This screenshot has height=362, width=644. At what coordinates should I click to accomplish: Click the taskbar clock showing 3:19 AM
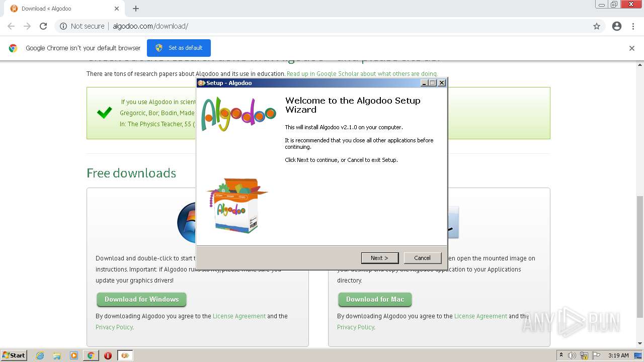click(x=618, y=355)
